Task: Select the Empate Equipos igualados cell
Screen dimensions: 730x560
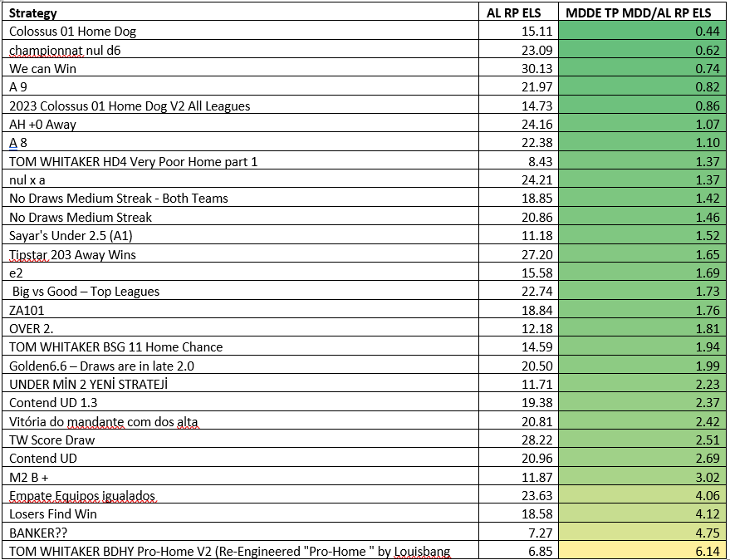Action: [240, 495]
